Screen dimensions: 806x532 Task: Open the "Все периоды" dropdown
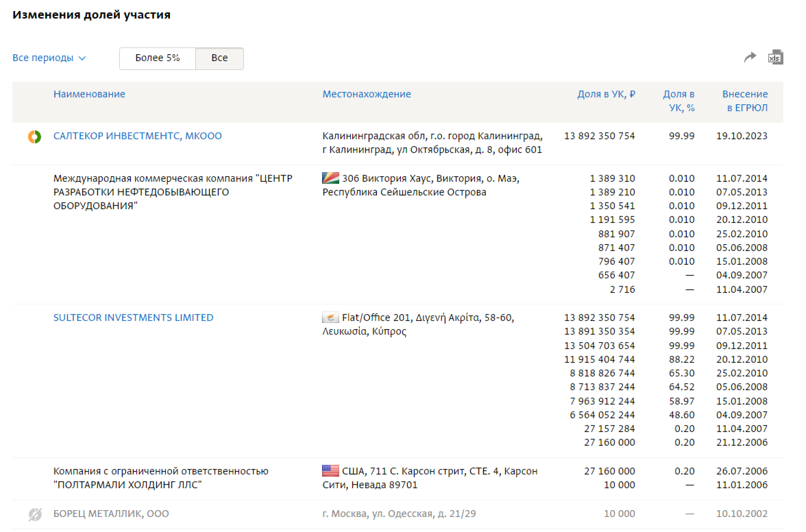(x=43, y=58)
